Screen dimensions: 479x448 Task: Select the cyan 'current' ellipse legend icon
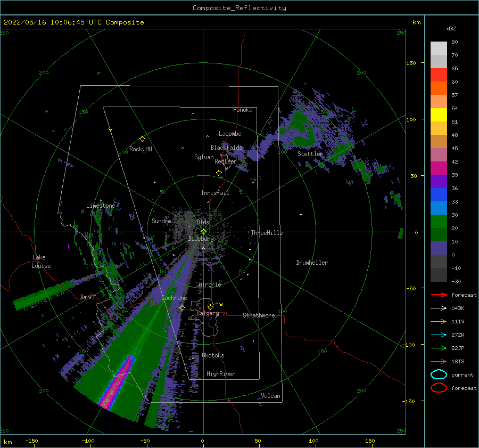(439, 374)
